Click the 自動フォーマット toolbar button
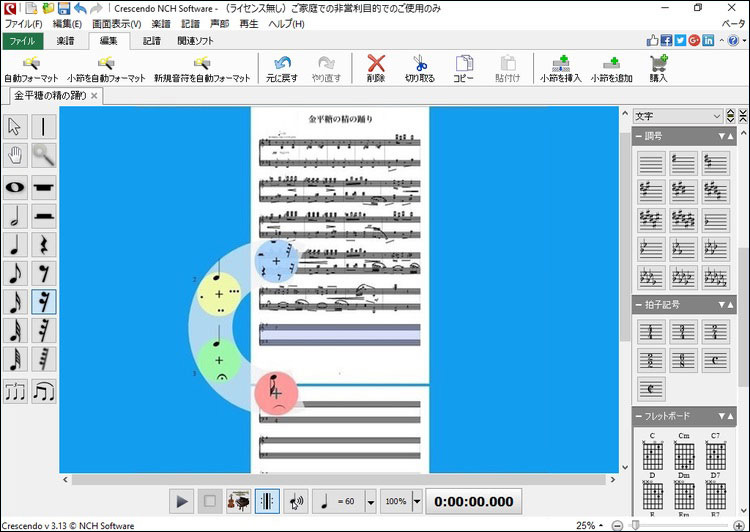750x532 pixels. pyautogui.click(x=31, y=69)
